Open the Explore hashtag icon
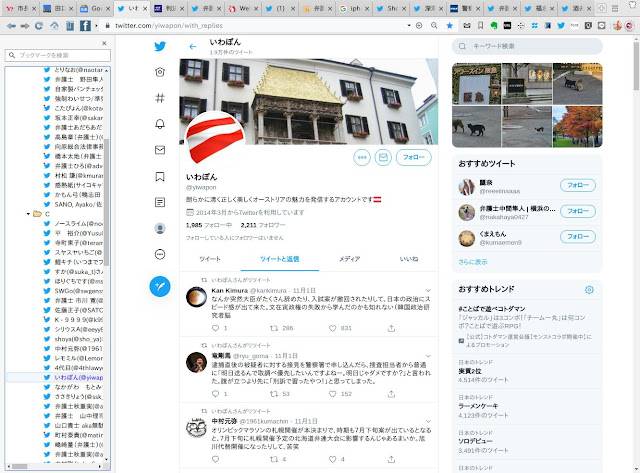The height and width of the screenshot is (473, 640). click(160, 98)
